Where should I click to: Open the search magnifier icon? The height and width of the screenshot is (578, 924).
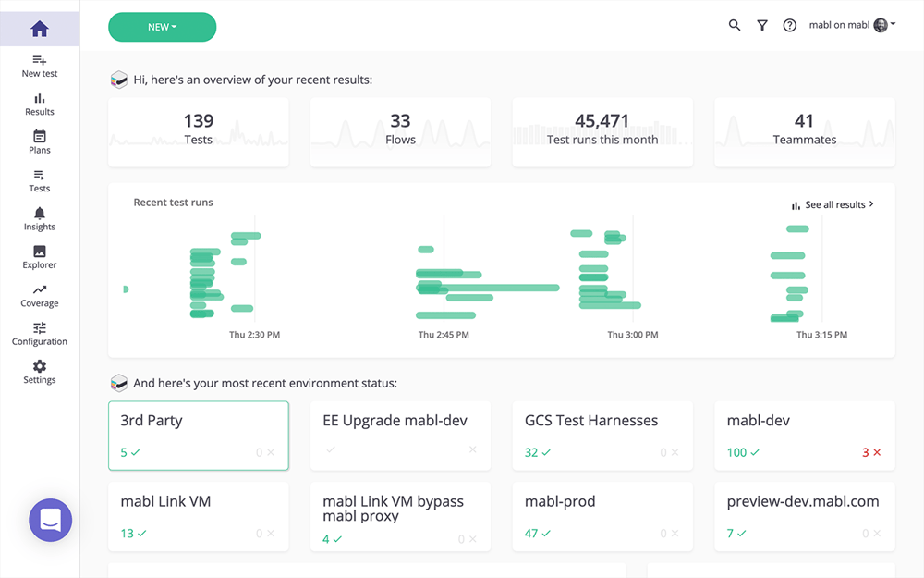(735, 26)
